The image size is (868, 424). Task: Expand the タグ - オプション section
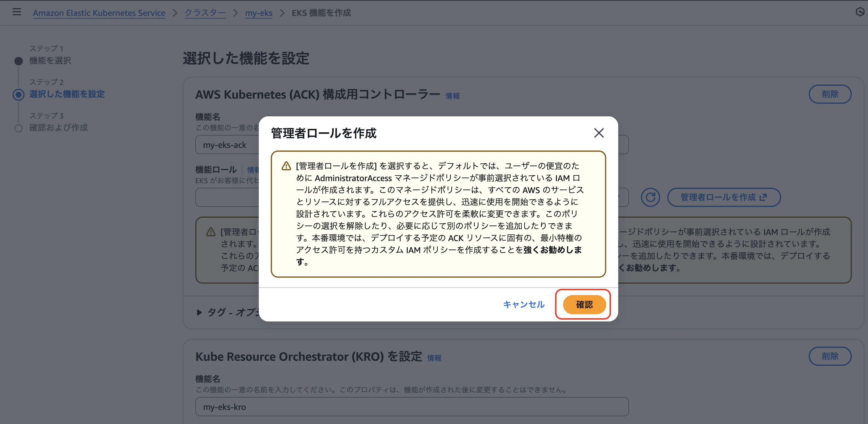click(199, 312)
